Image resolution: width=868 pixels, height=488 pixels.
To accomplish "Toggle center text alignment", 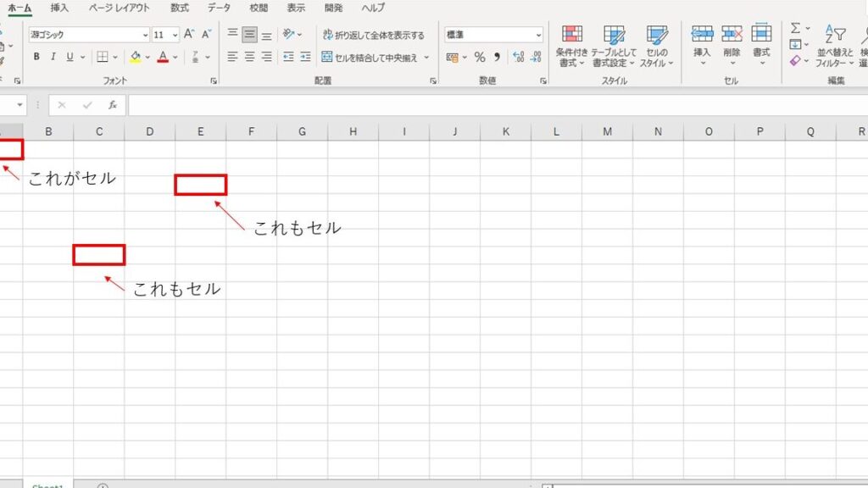I will (250, 57).
